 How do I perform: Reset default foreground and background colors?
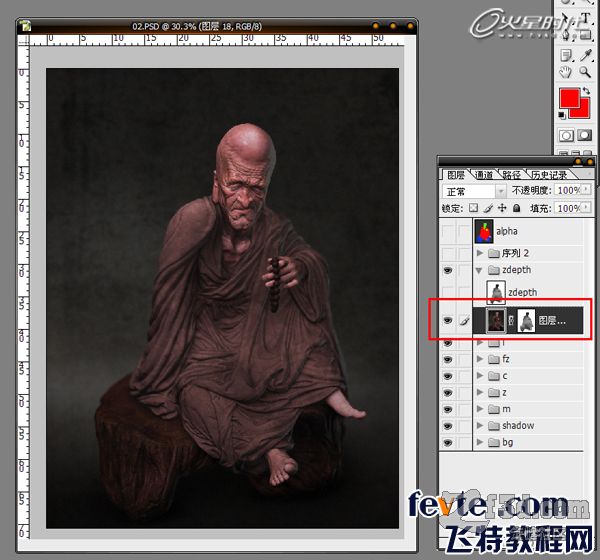click(561, 115)
